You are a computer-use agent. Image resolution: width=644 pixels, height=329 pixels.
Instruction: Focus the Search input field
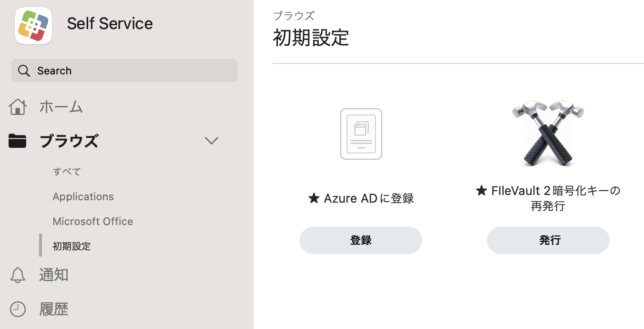pos(124,71)
